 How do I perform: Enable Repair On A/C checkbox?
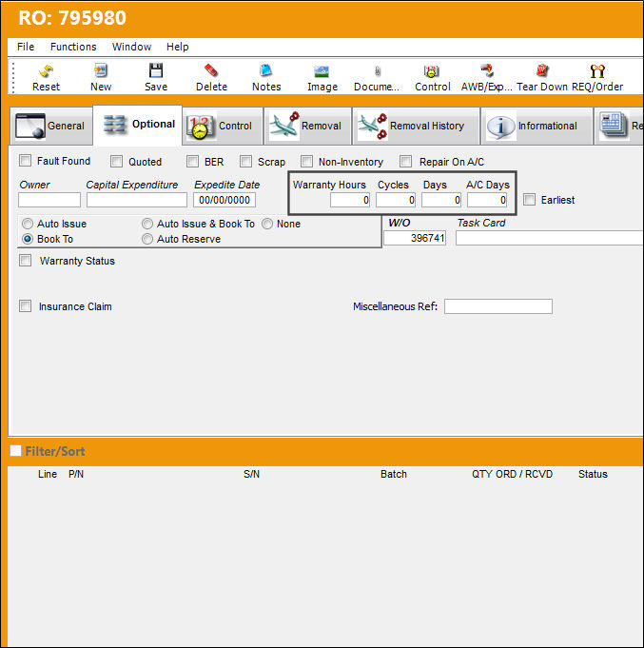(x=406, y=161)
